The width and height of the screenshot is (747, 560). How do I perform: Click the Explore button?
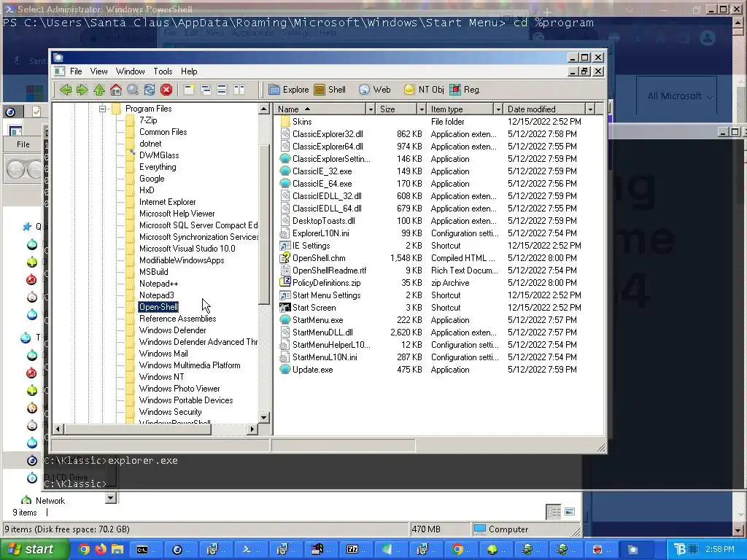click(289, 90)
